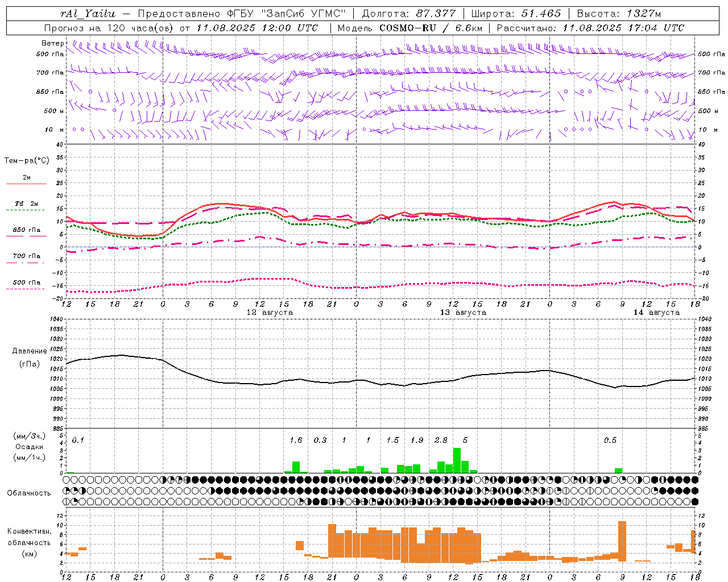
Task: Click the 0.1 precipitation total value
Action: pos(78,440)
